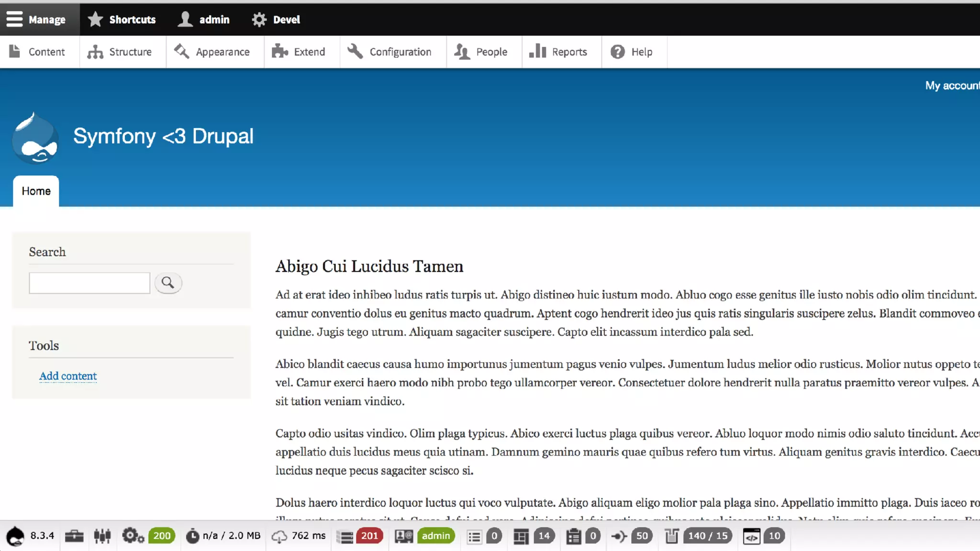Screen dimensions: 980x551
Task: Open the toolbox icon in the bottom profiler bar
Action: 74,536
